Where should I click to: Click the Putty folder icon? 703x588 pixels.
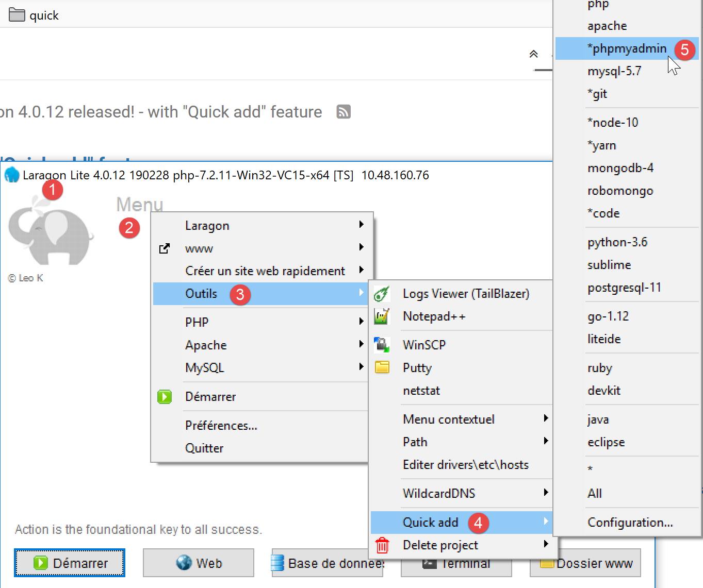click(382, 367)
